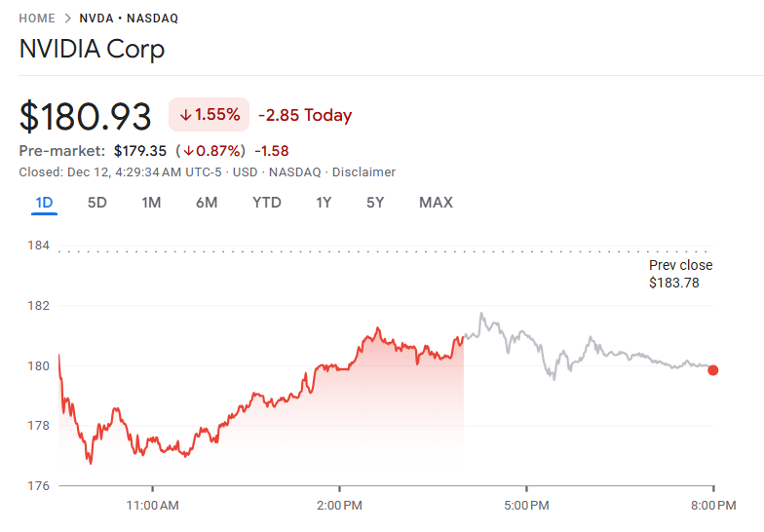Click the pre-market 0.87% down arrow

(189, 151)
